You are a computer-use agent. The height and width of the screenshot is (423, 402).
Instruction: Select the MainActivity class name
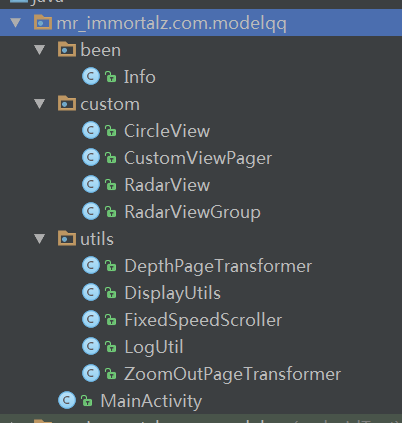151,401
